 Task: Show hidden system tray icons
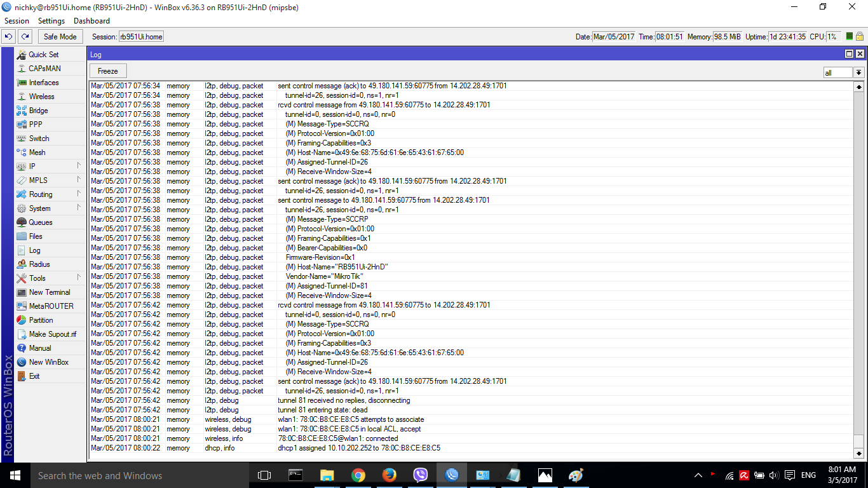click(x=698, y=475)
